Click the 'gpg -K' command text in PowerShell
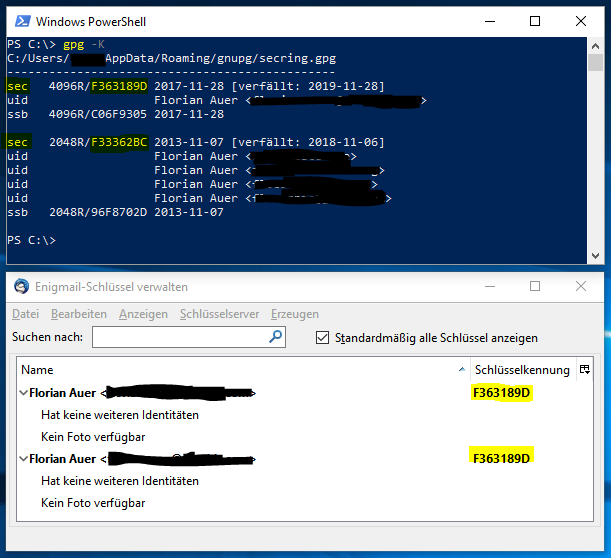 pos(83,44)
